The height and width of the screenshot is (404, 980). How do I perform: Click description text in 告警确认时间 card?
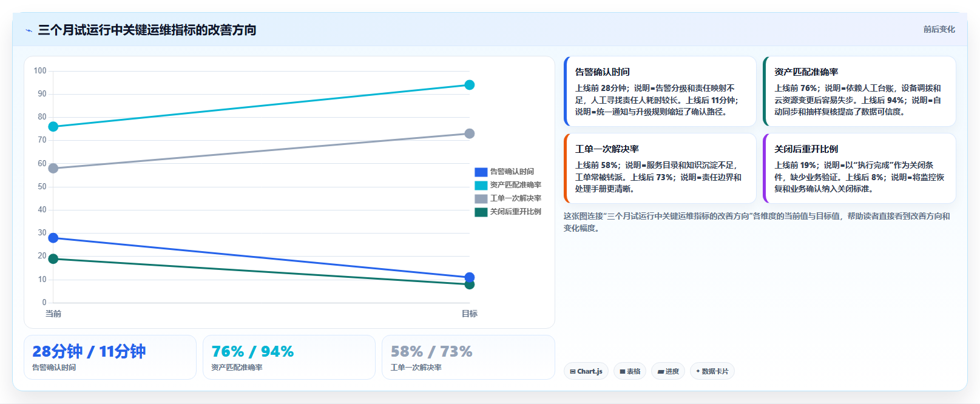tap(657, 100)
